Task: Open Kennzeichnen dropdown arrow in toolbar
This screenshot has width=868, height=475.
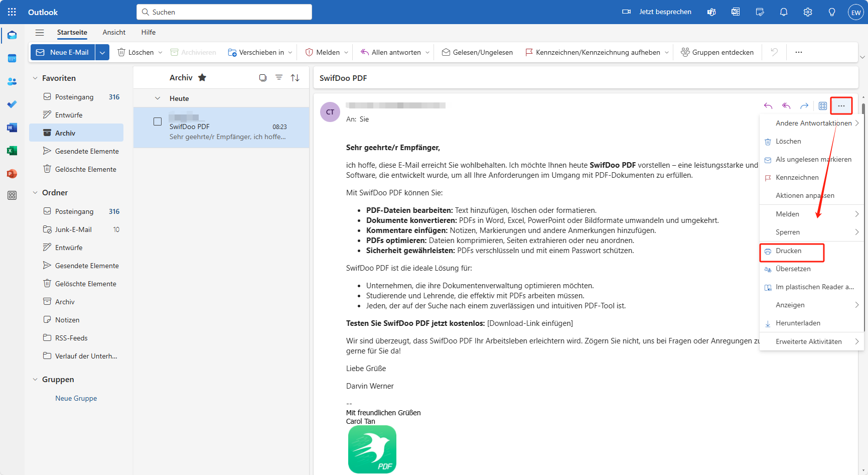Action: click(x=667, y=52)
